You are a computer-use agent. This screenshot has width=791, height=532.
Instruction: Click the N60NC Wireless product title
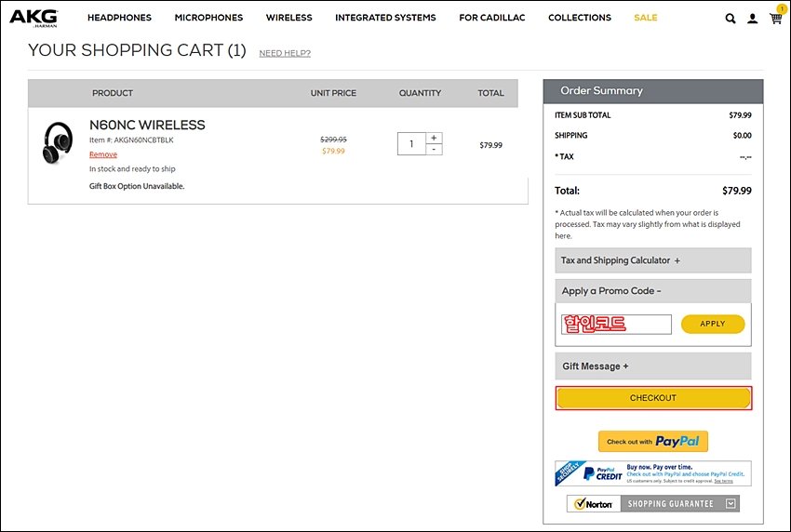[147, 125]
